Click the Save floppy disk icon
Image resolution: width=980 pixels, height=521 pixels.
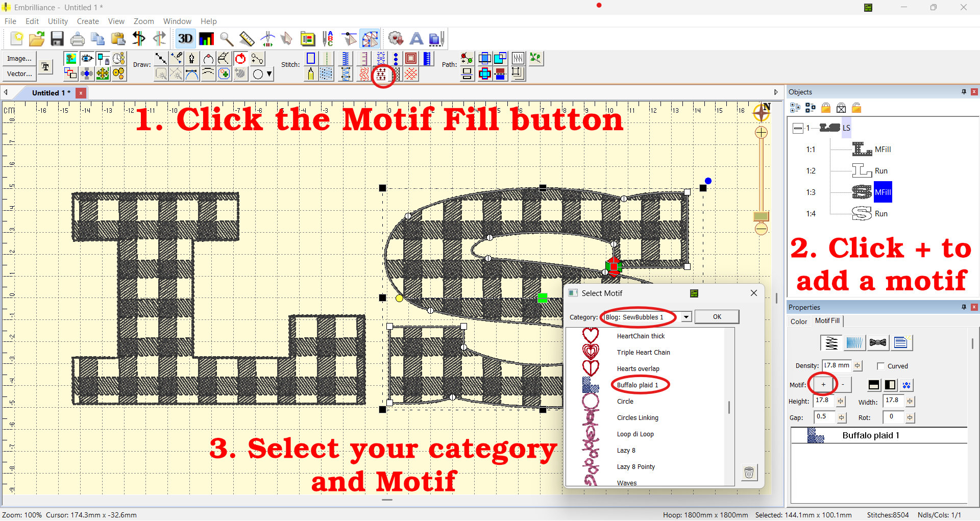pyautogui.click(x=57, y=39)
